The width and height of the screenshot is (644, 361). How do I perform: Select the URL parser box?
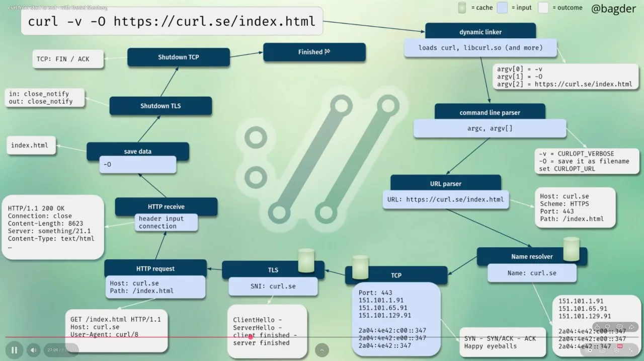446,184
